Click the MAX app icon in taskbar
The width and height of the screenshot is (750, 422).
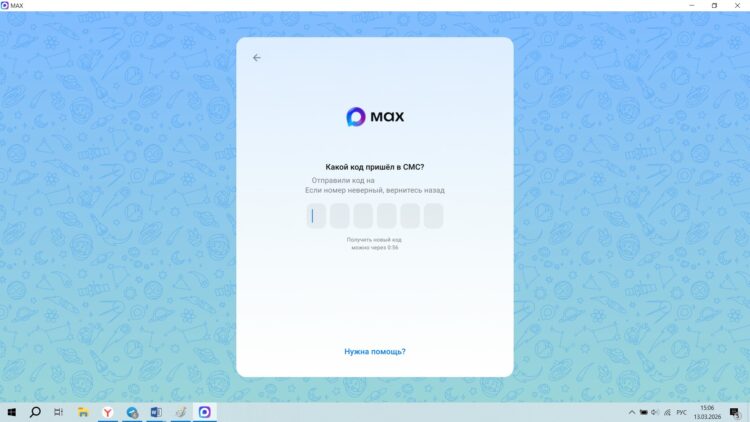coord(205,412)
